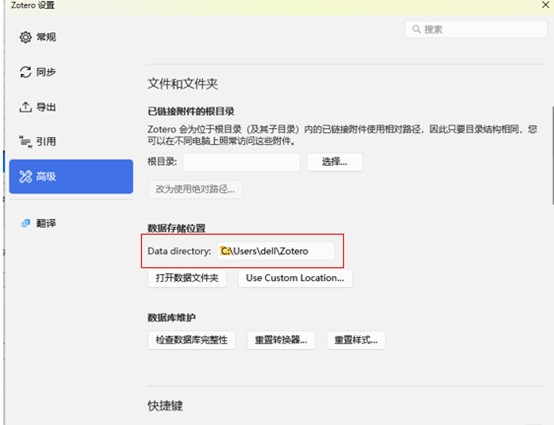Click the Cite quotation icon

[25, 142]
